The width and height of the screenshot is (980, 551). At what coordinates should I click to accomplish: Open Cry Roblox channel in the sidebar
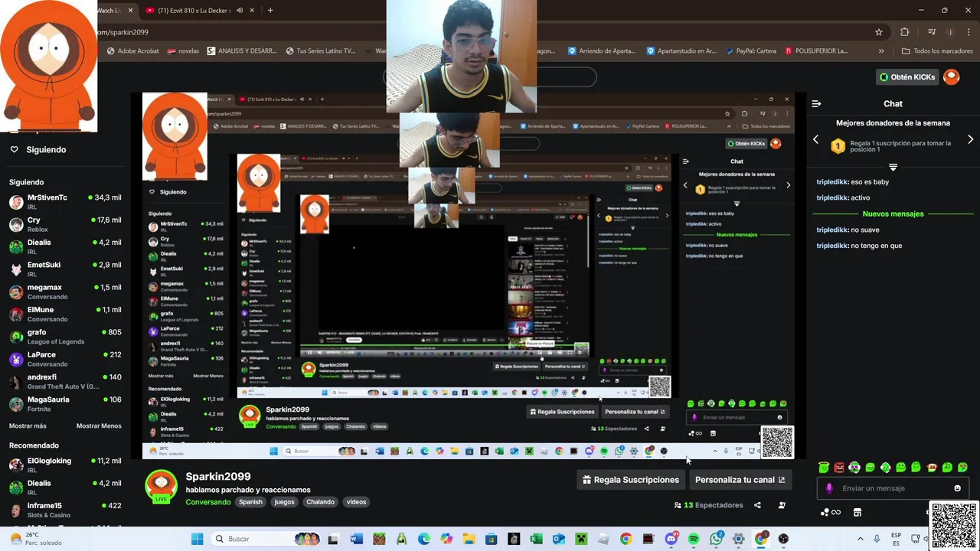(x=64, y=224)
